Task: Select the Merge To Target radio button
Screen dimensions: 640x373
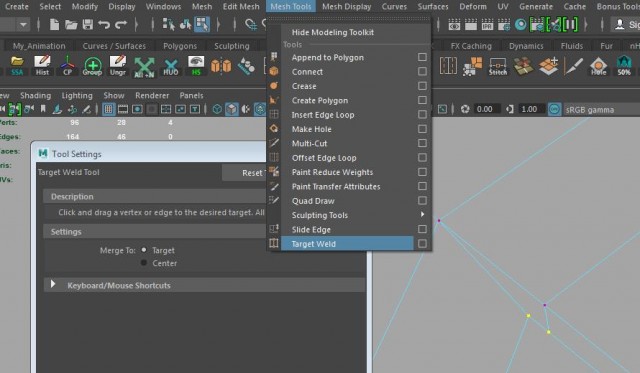Action: pos(144,250)
